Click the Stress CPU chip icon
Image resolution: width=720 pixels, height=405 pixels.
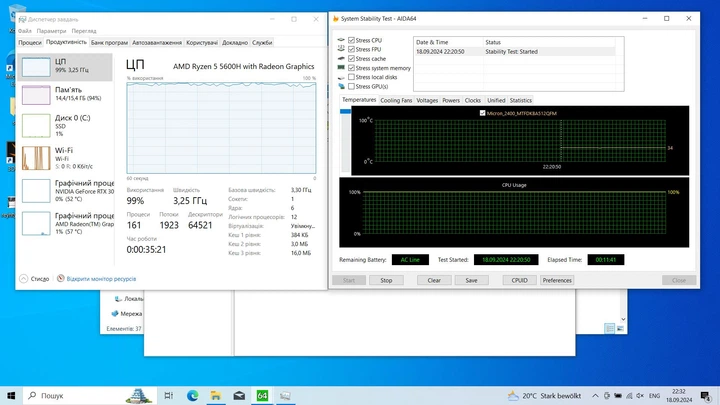tap(341, 40)
